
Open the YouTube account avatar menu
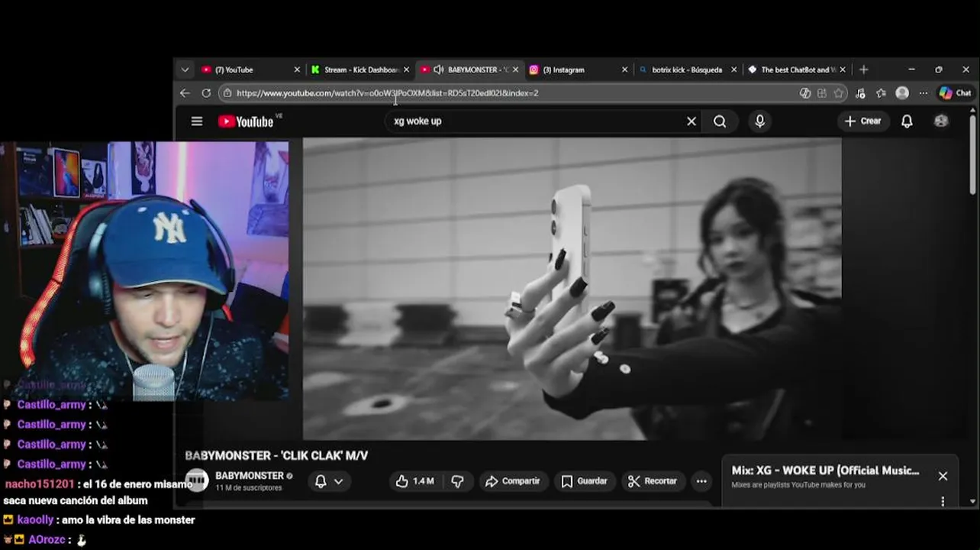point(941,121)
